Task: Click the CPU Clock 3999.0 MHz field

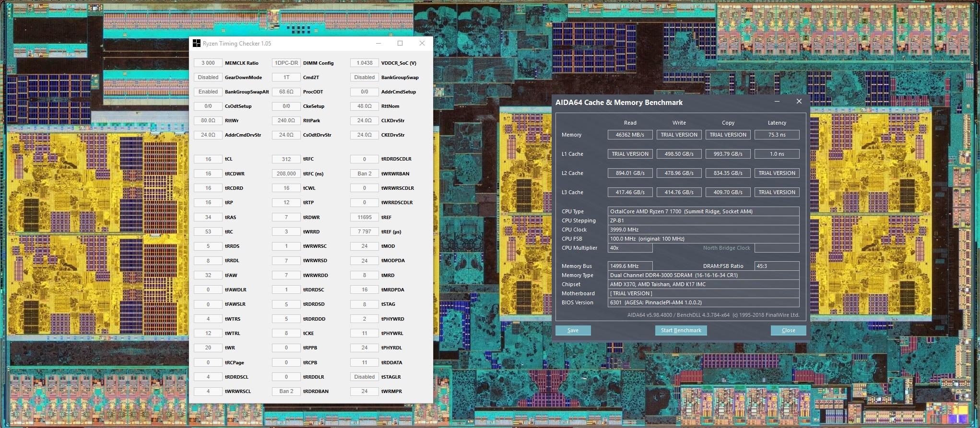Action: pos(703,230)
